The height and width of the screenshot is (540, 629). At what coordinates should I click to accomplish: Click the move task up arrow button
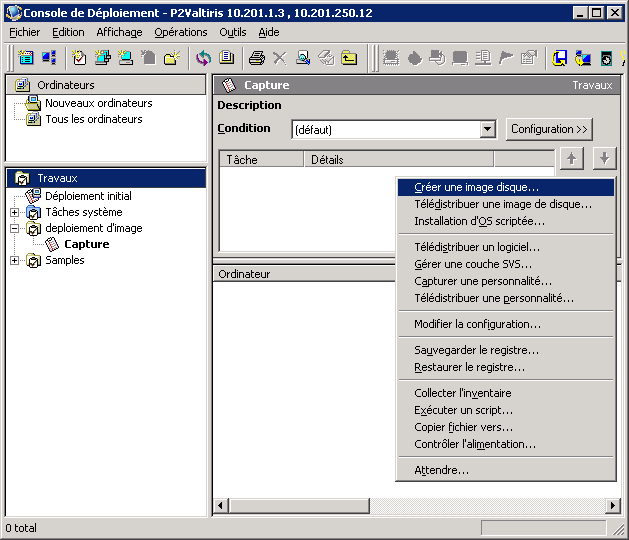(x=572, y=158)
